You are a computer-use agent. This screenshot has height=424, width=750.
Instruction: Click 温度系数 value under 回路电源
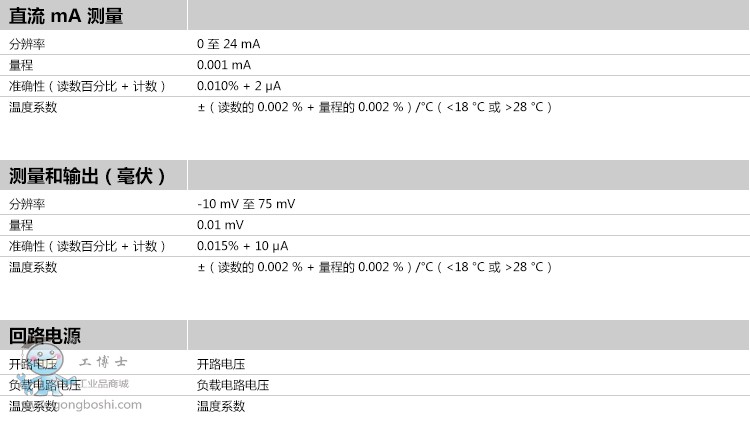(221, 406)
